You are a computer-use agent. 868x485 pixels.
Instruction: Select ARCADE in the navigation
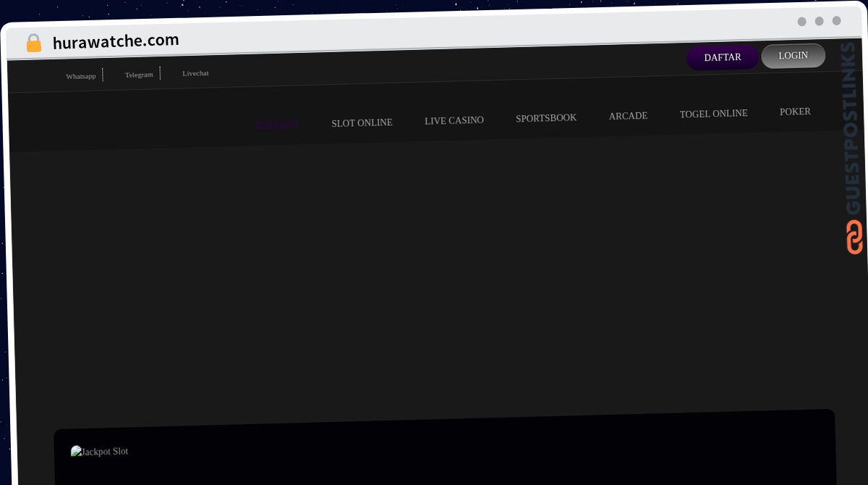click(628, 116)
